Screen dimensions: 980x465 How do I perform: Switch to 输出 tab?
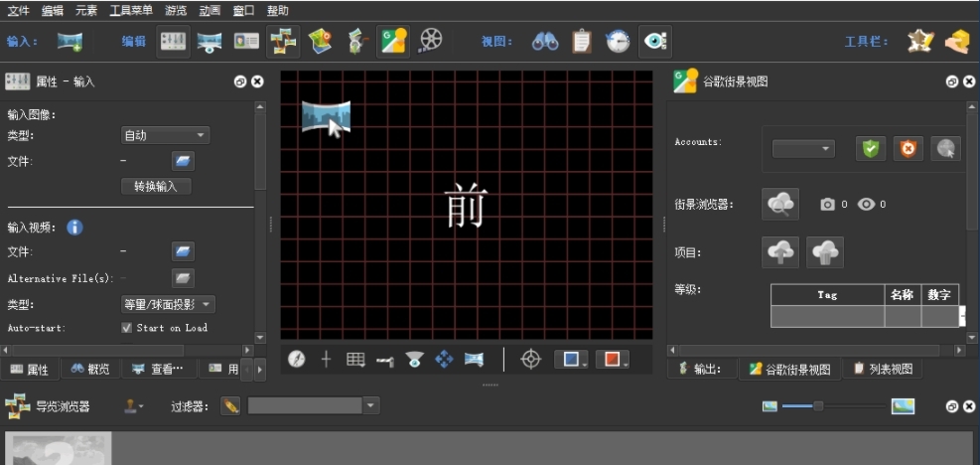click(x=702, y=369)
